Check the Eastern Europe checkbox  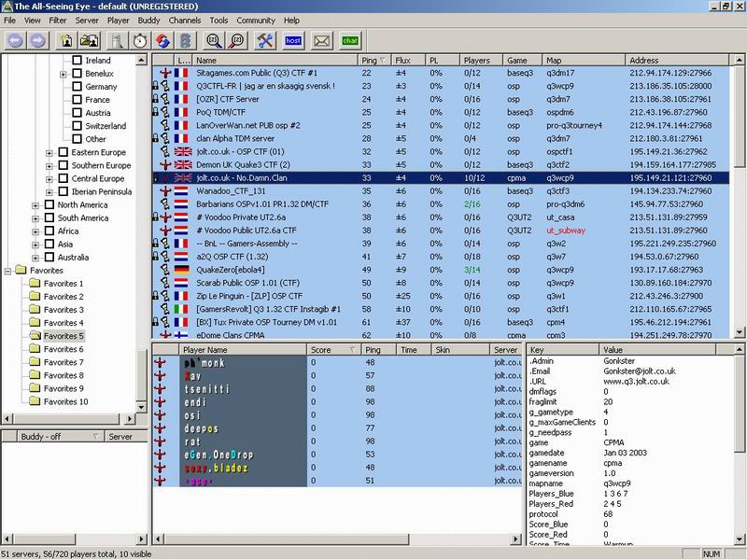pyautogui.click(x=63, y=152)
